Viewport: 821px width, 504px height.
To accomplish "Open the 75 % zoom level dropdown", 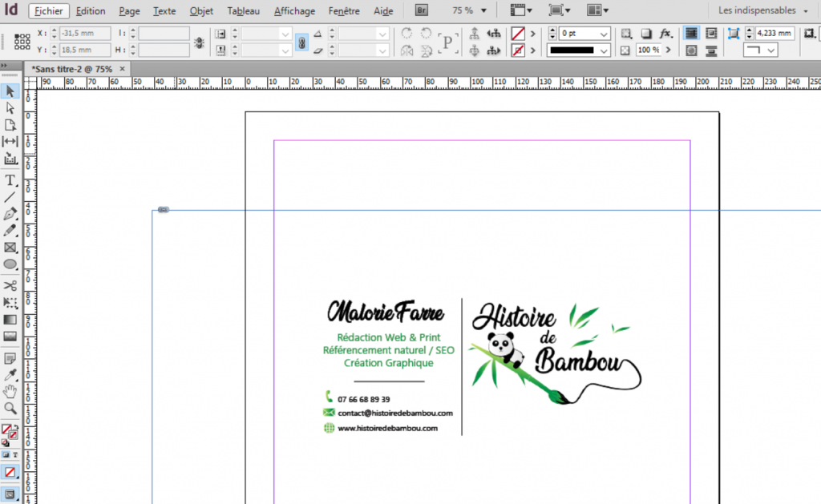I will pos(483,10).
